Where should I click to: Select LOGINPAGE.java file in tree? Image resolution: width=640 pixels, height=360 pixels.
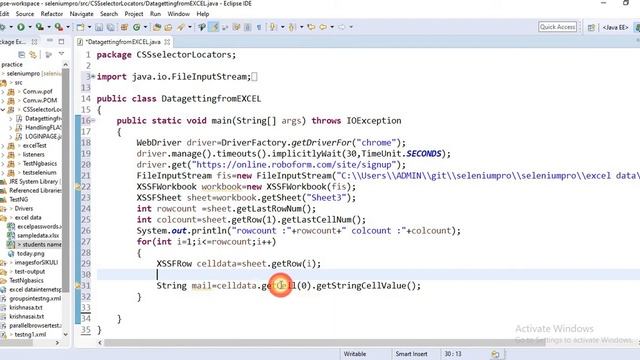coord(43,136)
